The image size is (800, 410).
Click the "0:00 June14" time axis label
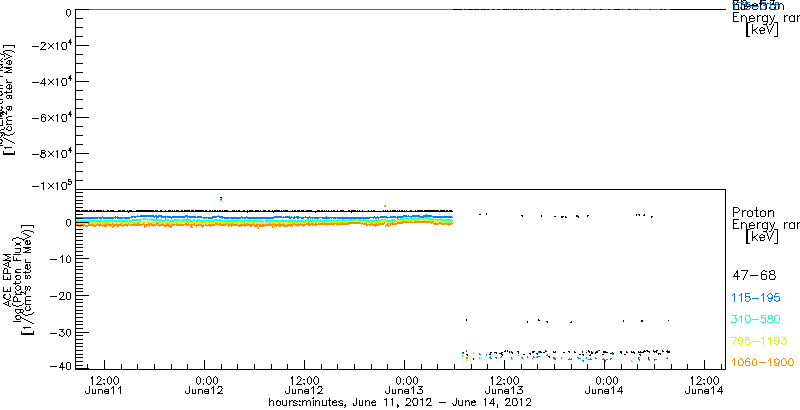click(x=605, y=385)
